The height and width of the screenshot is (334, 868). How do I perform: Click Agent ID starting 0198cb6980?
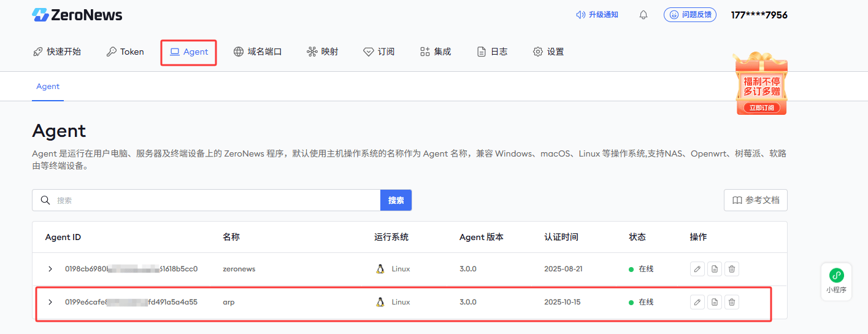[131, 269]
